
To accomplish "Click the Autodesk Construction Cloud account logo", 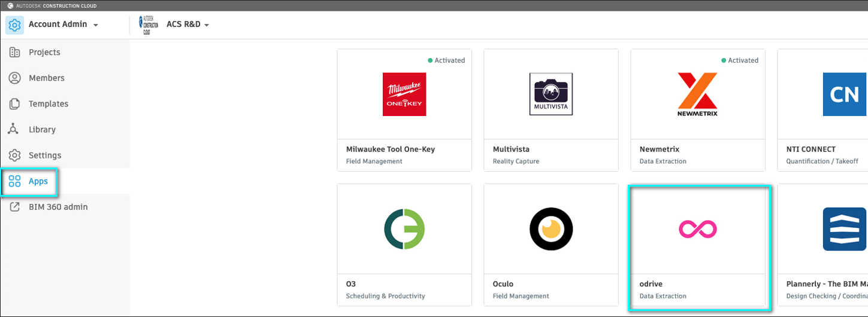I will point(149,25).
